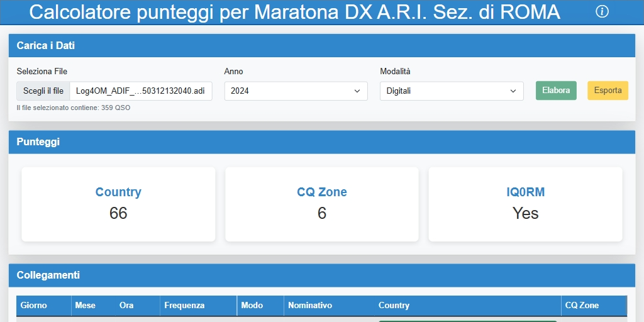Click the yellow Esporta button

click(x=608, y=91)
